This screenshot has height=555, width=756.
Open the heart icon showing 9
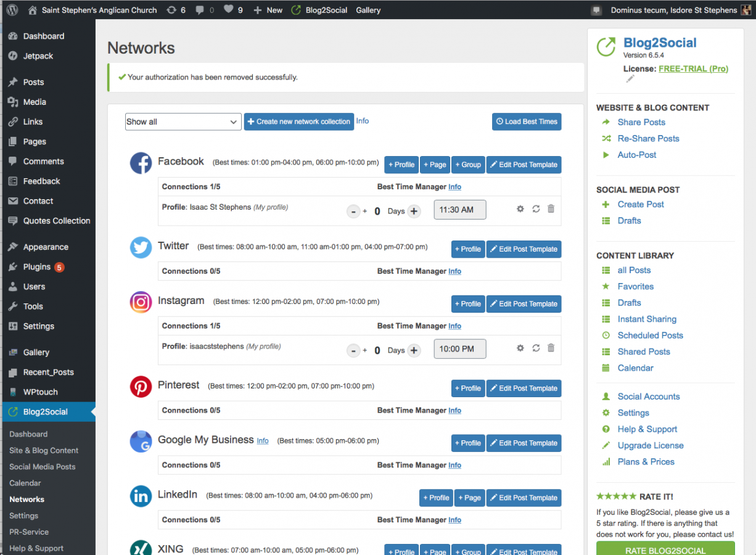[x=233, y=10]
